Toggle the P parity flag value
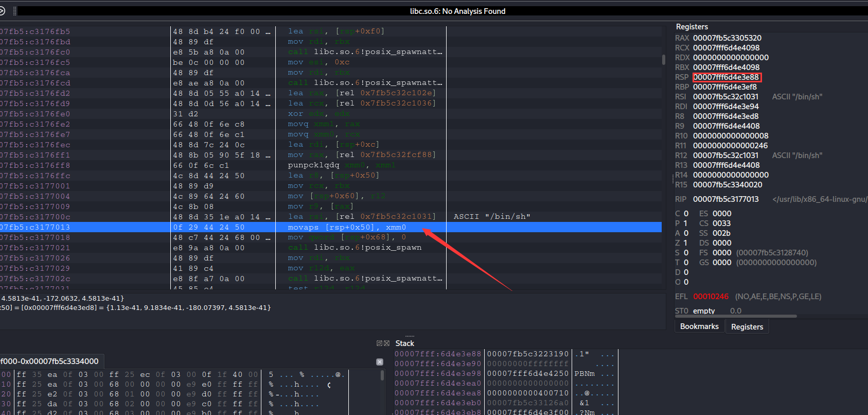 coord(685,223)
